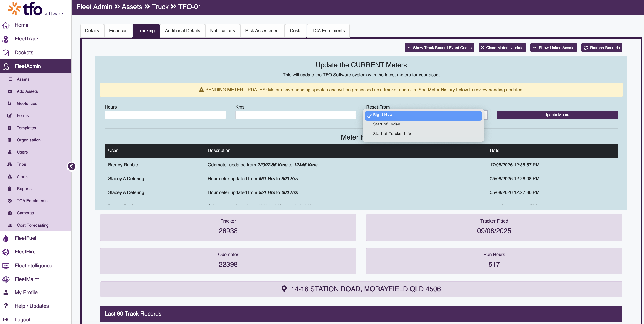The height and width of the screenshot is (324, 644).
Task: Go to Assets in the breadcrumb
Action: 132,7
